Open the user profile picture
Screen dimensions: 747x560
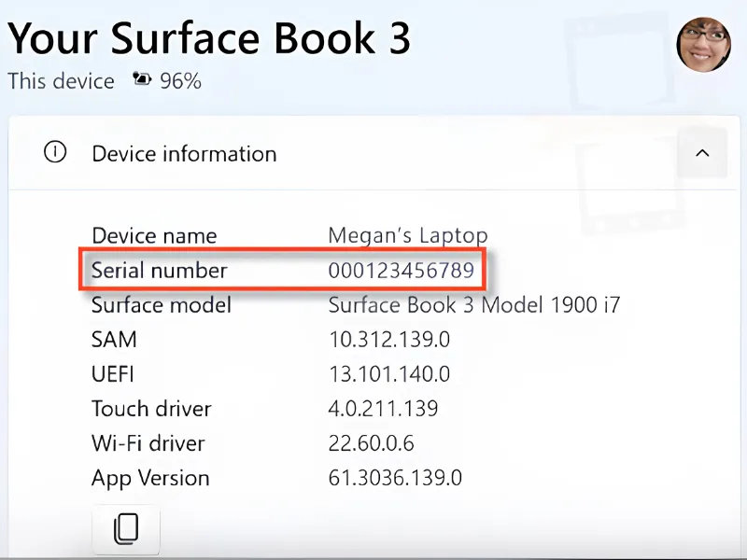pos(704,44)
